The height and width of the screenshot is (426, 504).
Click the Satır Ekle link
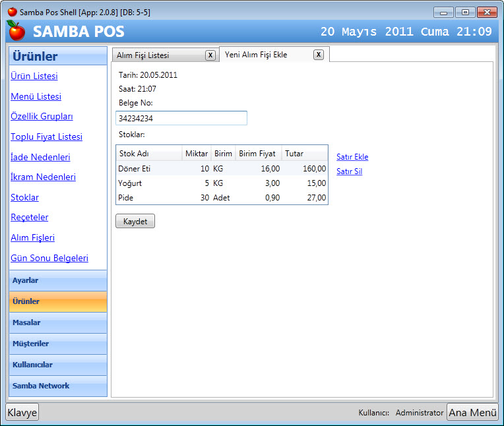[352, 157]
